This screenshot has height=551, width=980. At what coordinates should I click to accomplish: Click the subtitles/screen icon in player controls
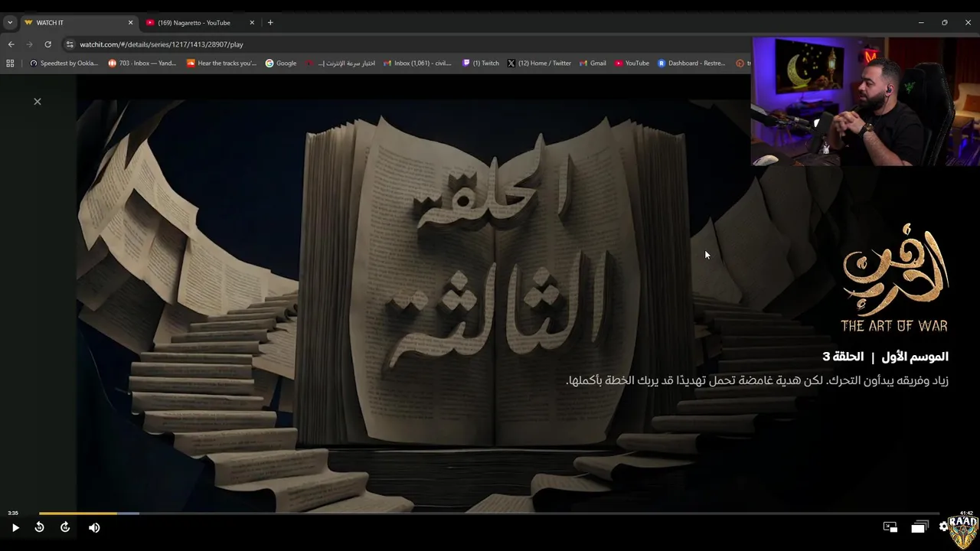pyautogui.click(x=890, y=527)
